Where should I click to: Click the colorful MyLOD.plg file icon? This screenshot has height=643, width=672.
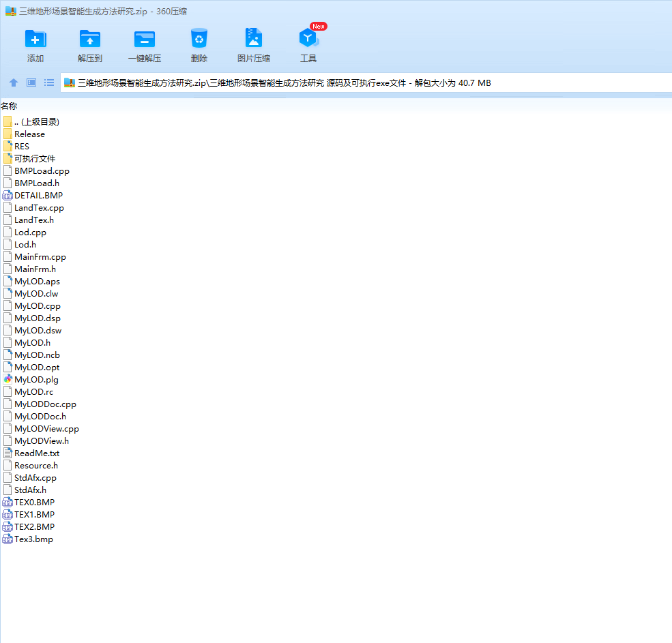pos(8,380)
